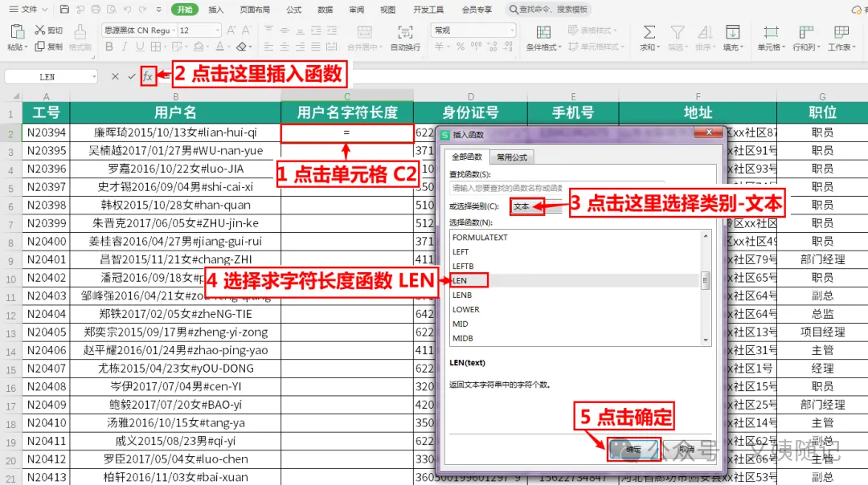This screenshot has width=868, height=485.
Task: Toggle bold formatting with the B button
Action: (109, 47)
